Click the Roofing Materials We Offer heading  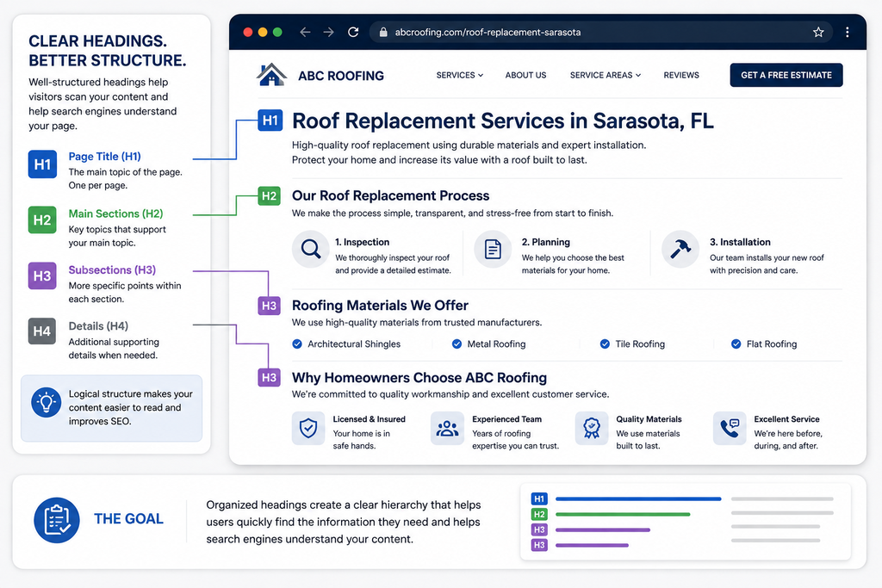click(x=380, y=306)
